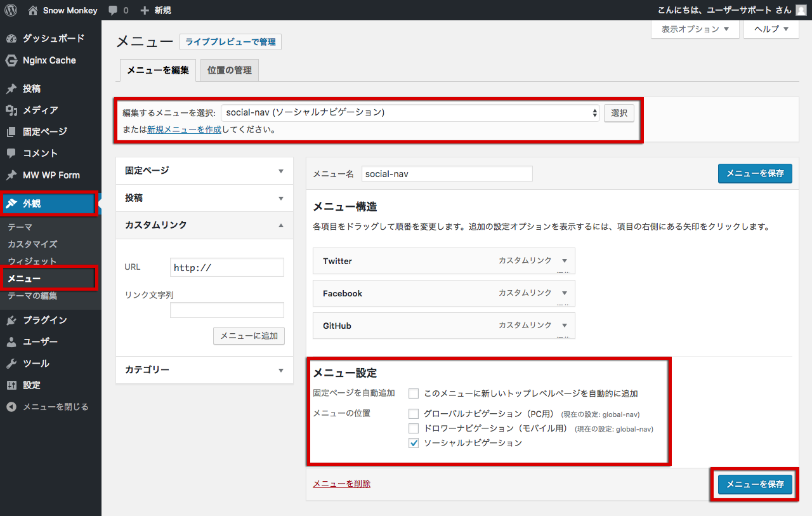The width and height of the screenshot is (812, 516).
Task: Expand the Facebook menu item arrow
Action: point(564,293)
